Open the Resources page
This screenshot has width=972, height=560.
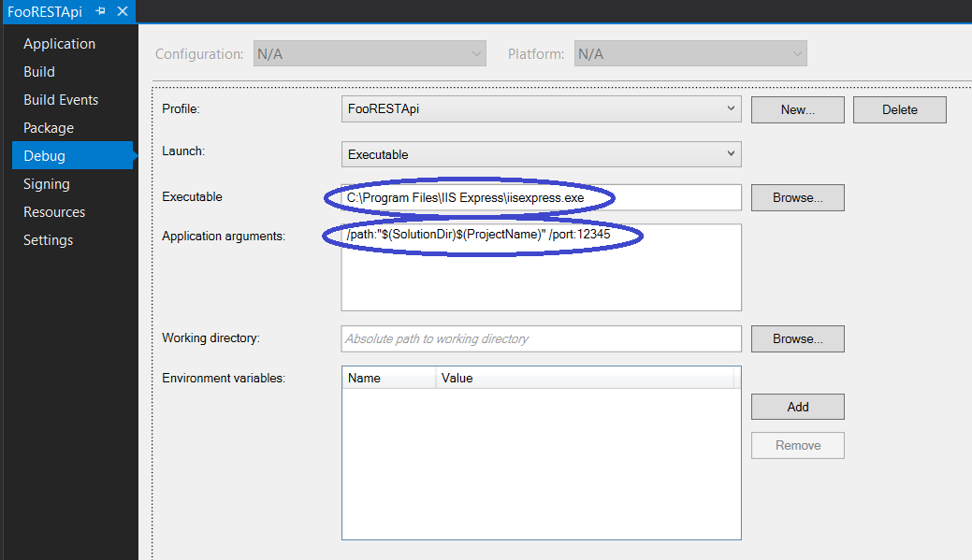click(x=54, y=211)
